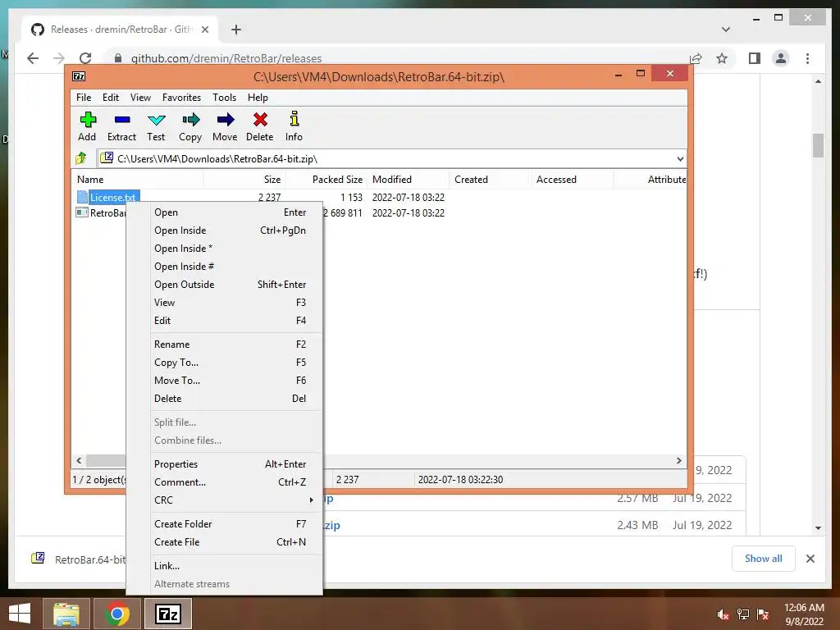Select Properties in context menu
This screenshot has height=630, width=840.
225,464
